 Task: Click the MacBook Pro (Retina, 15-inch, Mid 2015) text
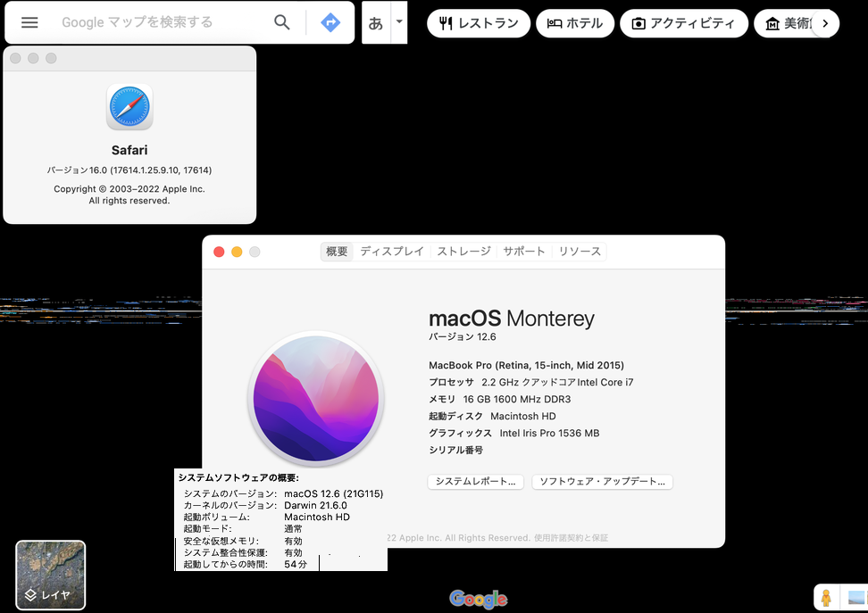tap(527, 365)
